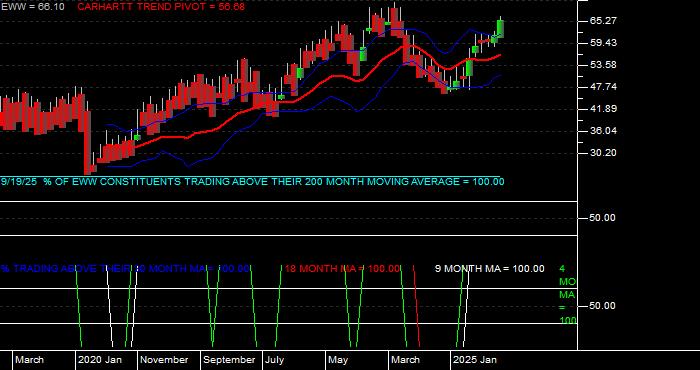This screenshot has width=700, height=370.
Task: Click the 36.04 price axis label
Action: (x=604, y=131)
